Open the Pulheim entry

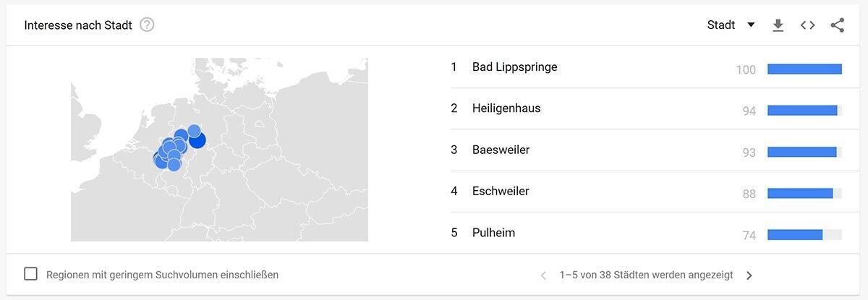click(x=493, y=233)
